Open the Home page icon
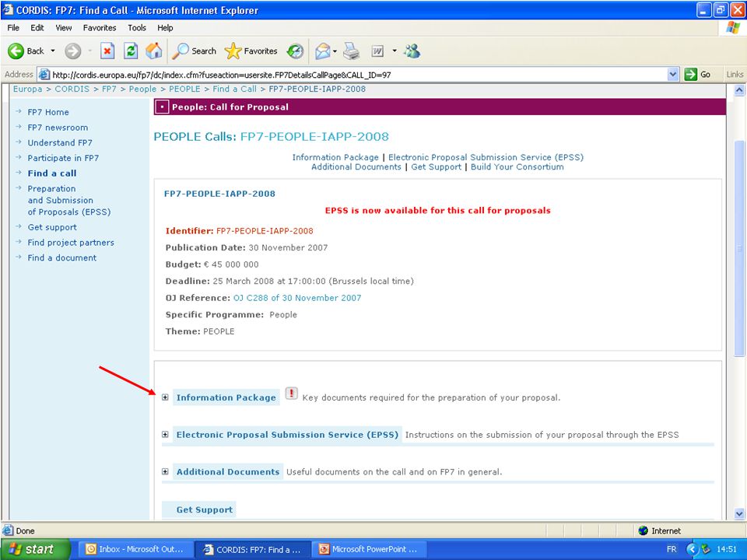Screen dimensions: 747x560 154,51
